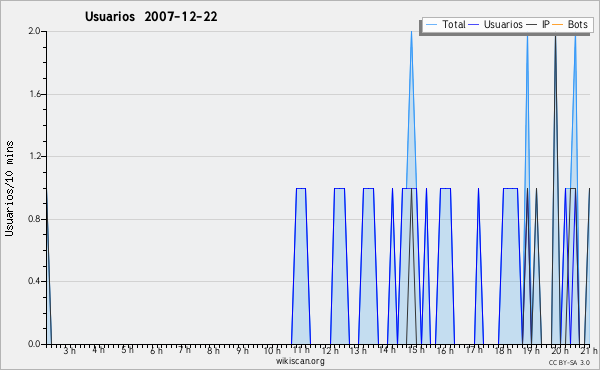Viewport: 600px width, 370px height.
Task: Click the '17 h' x-axis label
Action: pyautogui.click(x=474, y=350)
